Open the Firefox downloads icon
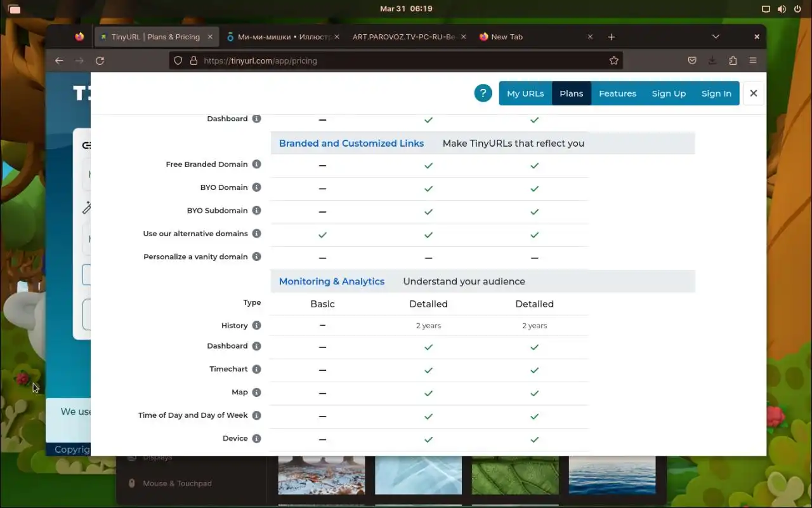 712,60
